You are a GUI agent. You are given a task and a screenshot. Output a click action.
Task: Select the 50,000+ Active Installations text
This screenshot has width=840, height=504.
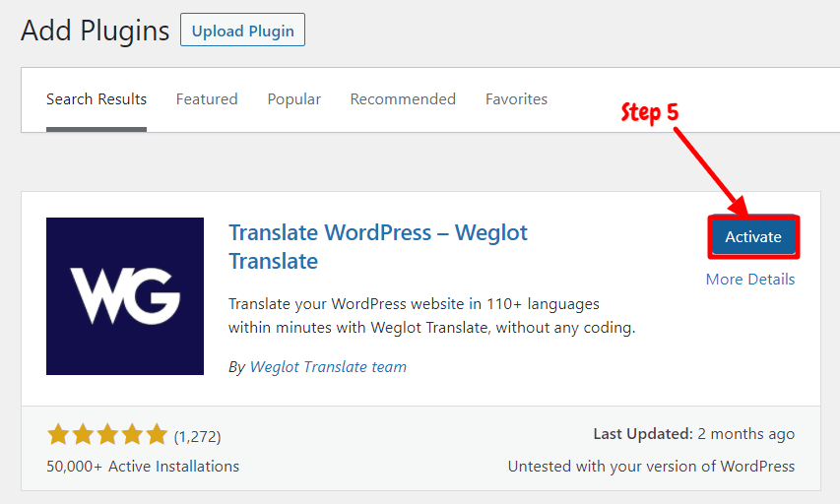pos(143,467)
